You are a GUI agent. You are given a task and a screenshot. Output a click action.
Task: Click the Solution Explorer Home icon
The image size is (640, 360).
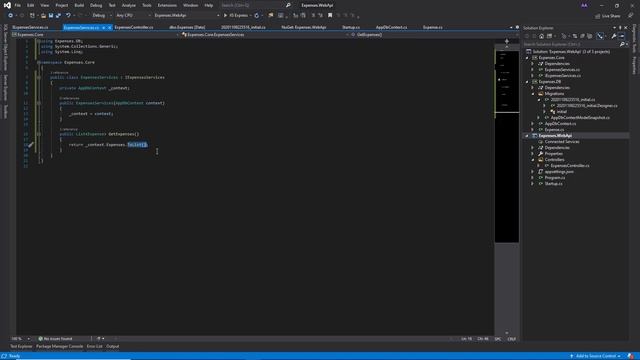pos(542,36)
